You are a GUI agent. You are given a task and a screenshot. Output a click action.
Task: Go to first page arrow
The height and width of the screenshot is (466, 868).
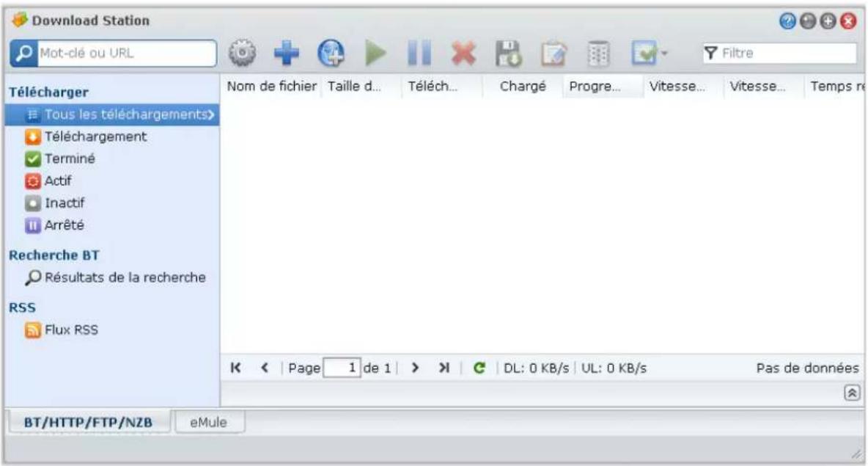(236, 368)
